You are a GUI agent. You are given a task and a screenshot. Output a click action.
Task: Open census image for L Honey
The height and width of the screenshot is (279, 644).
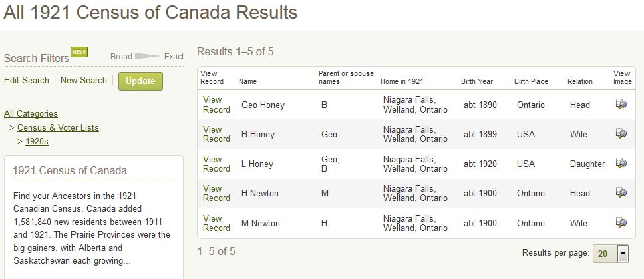621,163
